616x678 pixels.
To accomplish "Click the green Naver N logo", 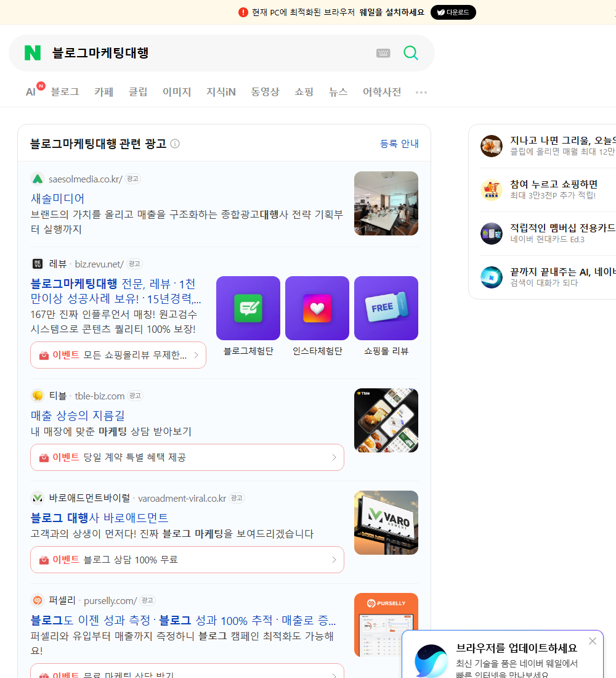I will click(33, 53).
